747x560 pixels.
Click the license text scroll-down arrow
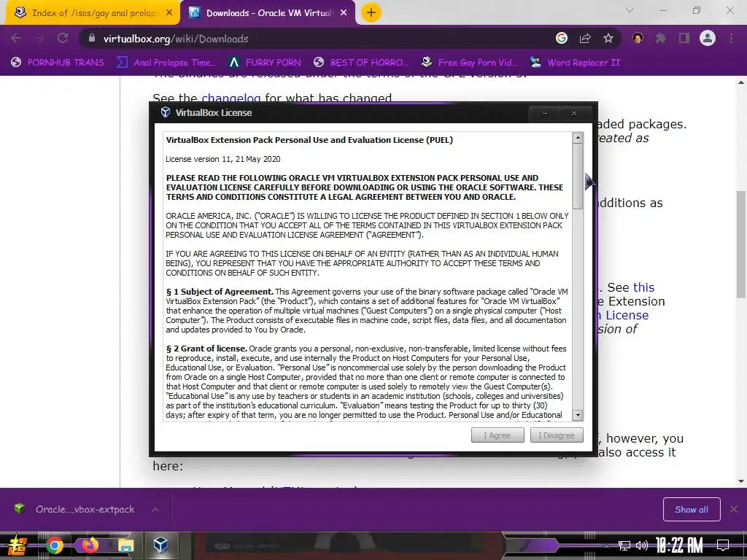578,415
